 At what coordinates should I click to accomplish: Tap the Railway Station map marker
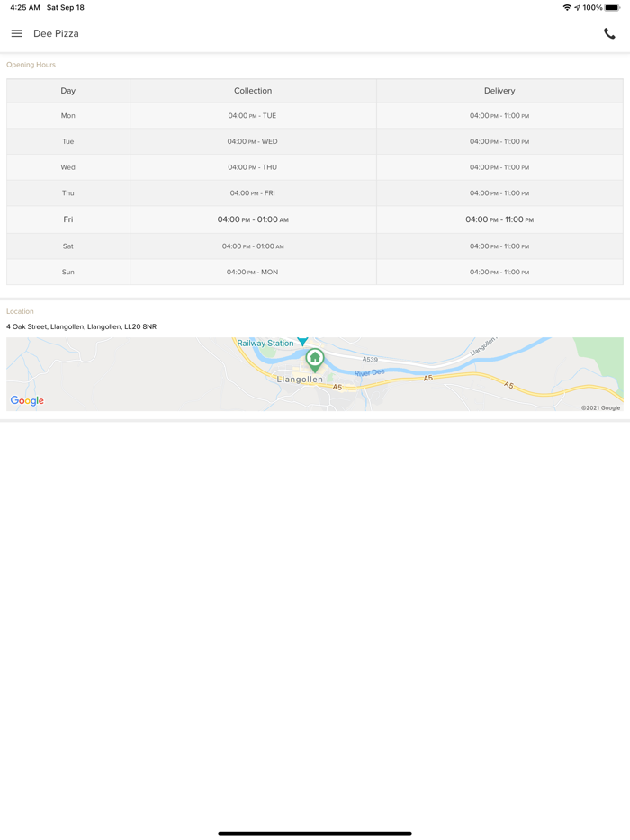coord(302,341)
